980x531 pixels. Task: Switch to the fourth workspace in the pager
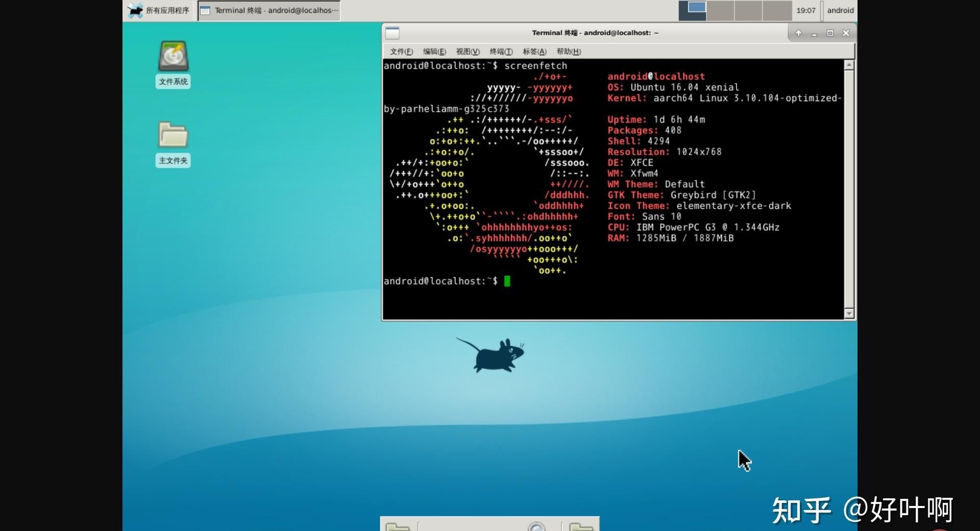[x=777, y=11]
